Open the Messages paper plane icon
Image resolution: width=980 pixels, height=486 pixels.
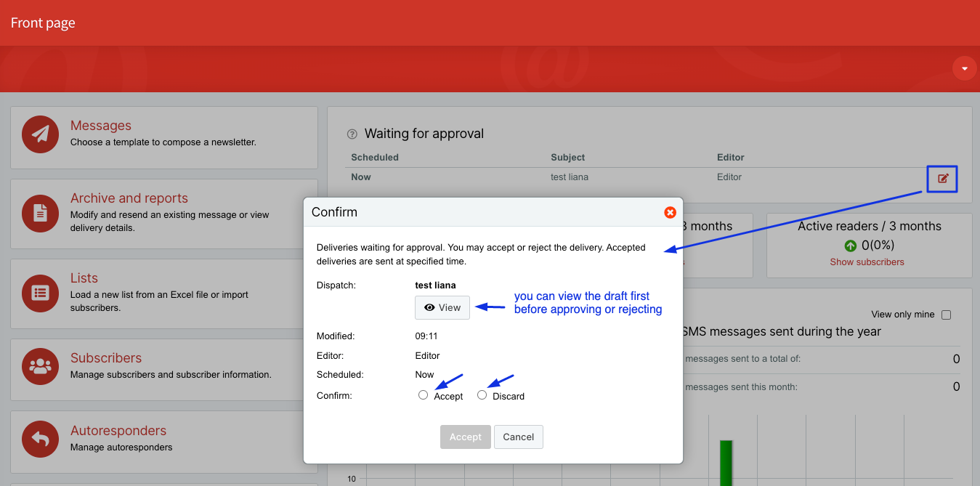(41, 134)
